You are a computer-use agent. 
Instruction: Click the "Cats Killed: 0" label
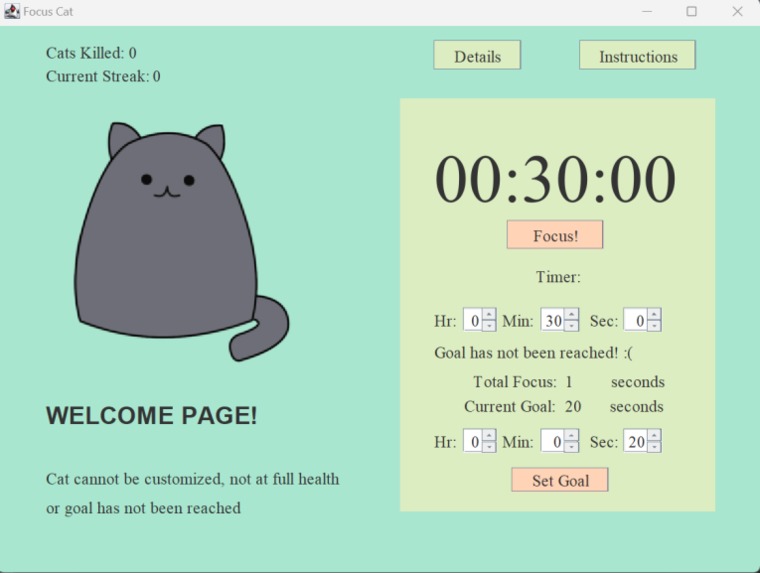[x=91, y=53]
